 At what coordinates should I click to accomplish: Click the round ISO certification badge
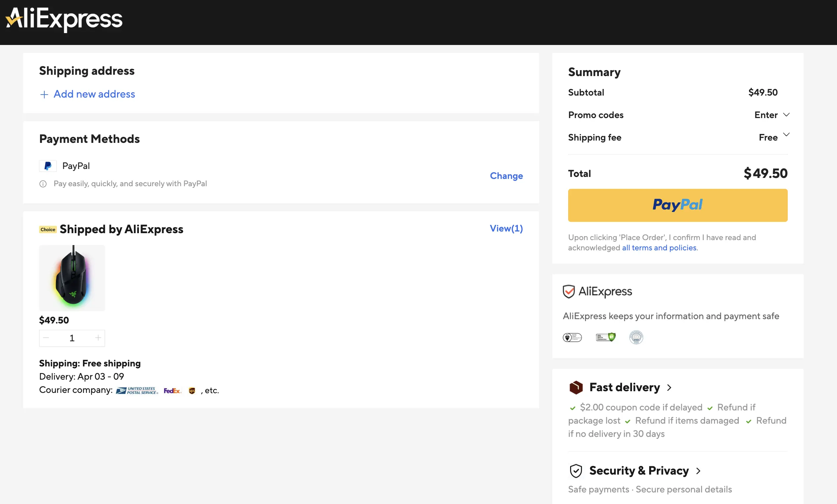pos(636,337)
